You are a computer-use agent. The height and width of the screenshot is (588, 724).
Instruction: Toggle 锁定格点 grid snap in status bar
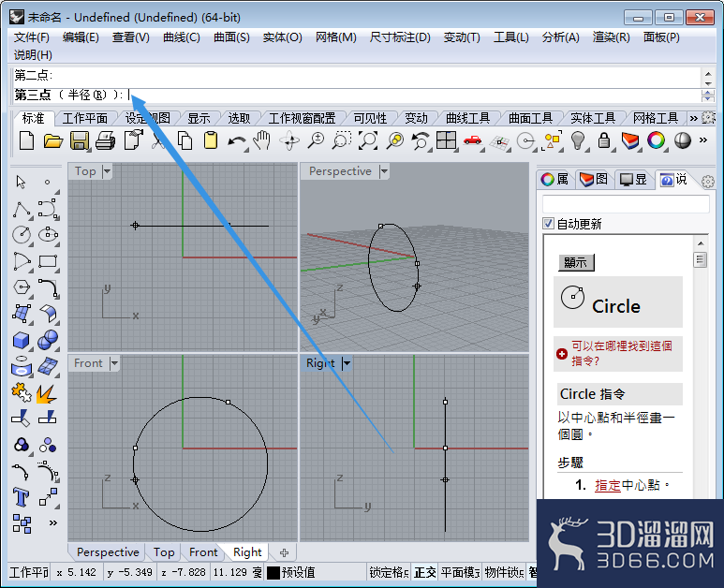coord(389,572)
